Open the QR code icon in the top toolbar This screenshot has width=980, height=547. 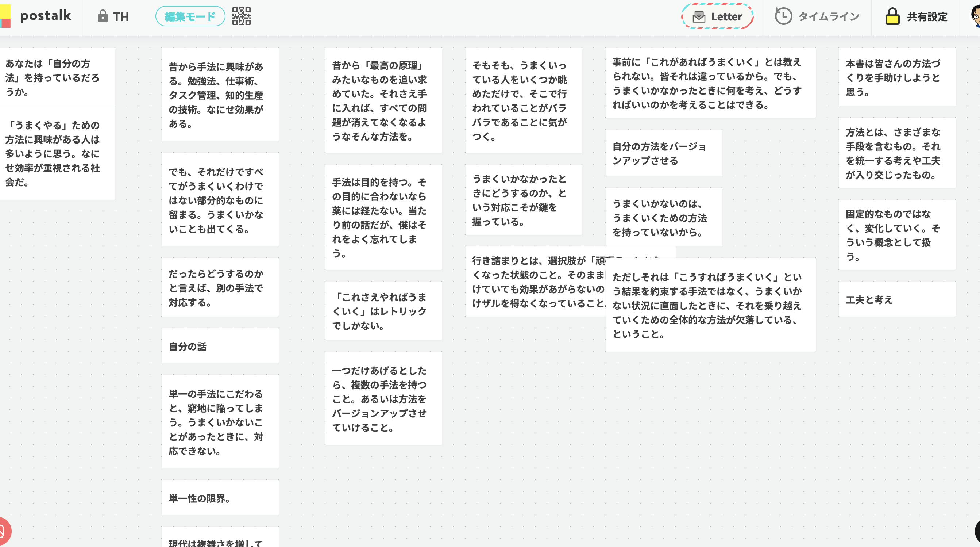pyautogui.click(x=241, y=16)
